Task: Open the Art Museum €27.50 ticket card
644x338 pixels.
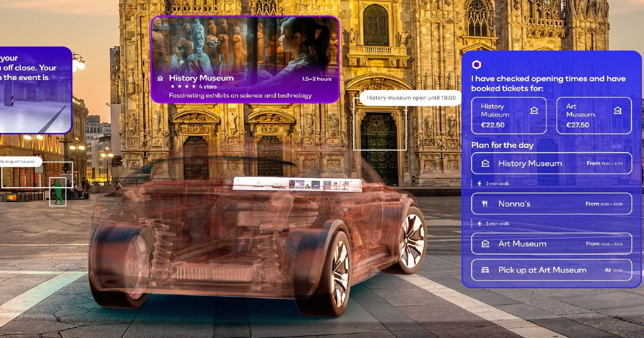Action: (x=594, y=115)
